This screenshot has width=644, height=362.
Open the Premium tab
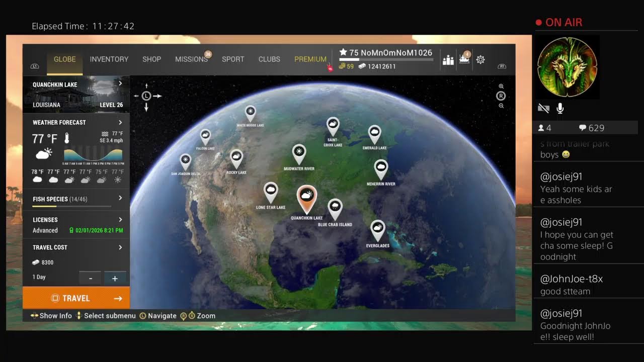[310, 59]
